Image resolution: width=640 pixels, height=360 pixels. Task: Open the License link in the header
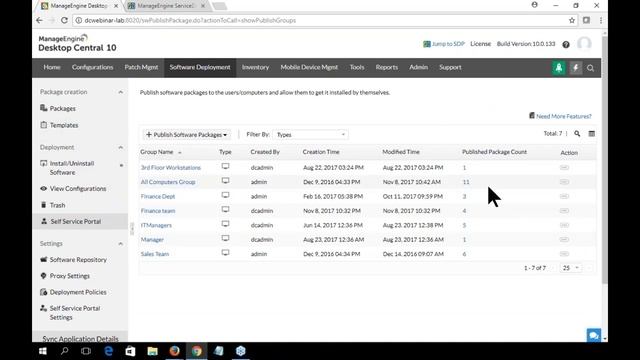click(480, 44)
